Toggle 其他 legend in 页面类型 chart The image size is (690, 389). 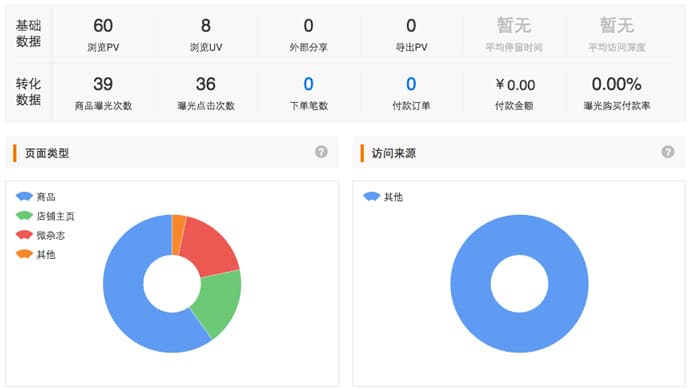point(36,254)
